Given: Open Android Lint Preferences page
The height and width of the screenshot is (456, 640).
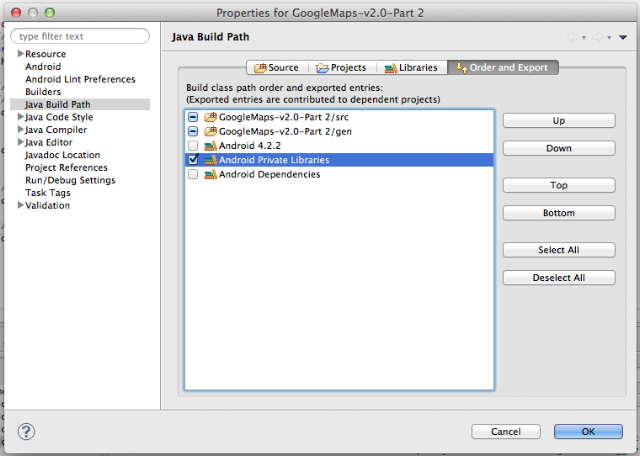Looking at the screenshot, I should pos(80,79).
